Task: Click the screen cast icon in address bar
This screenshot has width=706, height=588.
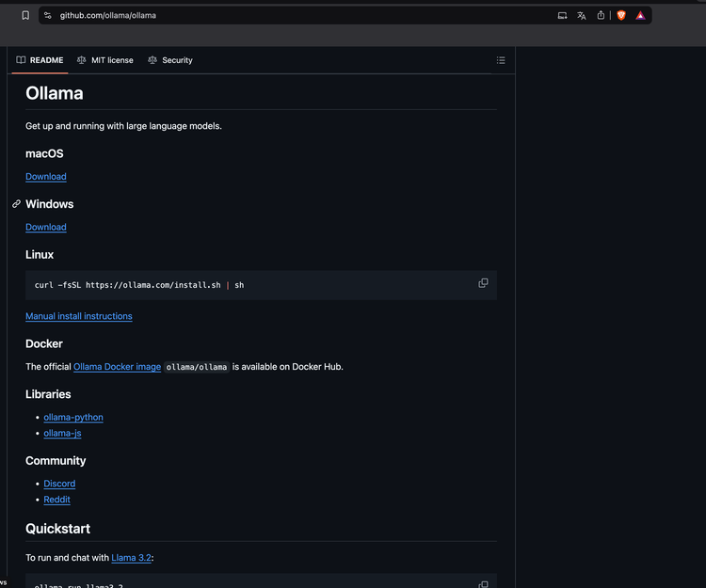Action: (562, 16)
